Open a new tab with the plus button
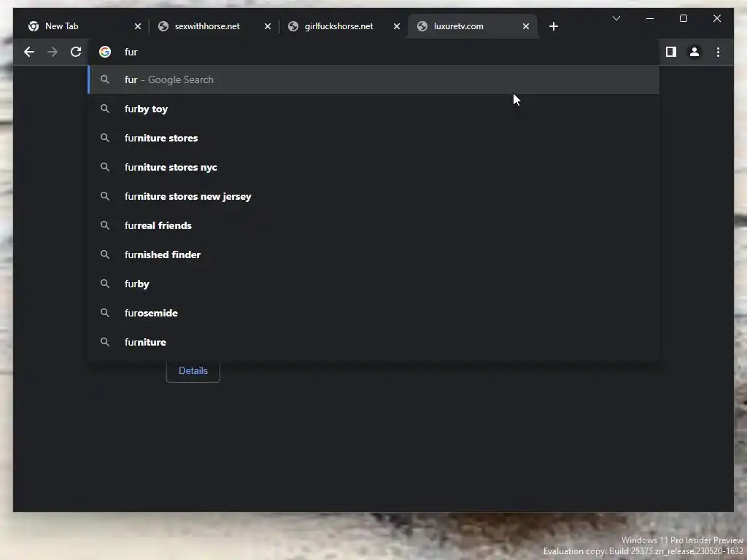Image resolution: width=747 pixels, height=560 pixels. coord(554,26)
